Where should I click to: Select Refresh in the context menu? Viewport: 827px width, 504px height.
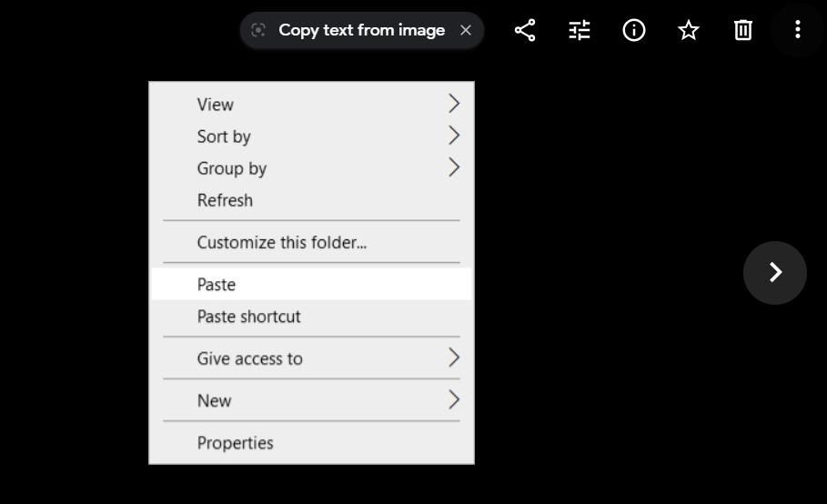225,200
